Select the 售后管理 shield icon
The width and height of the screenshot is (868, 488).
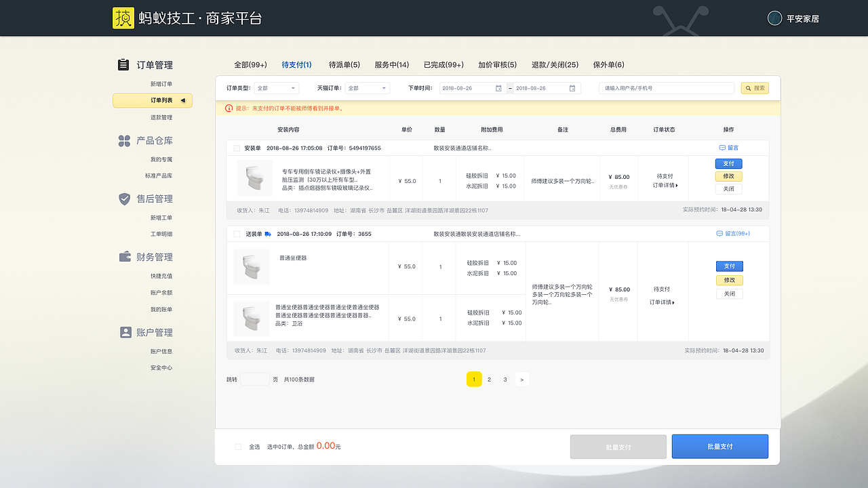coord(125,199)
